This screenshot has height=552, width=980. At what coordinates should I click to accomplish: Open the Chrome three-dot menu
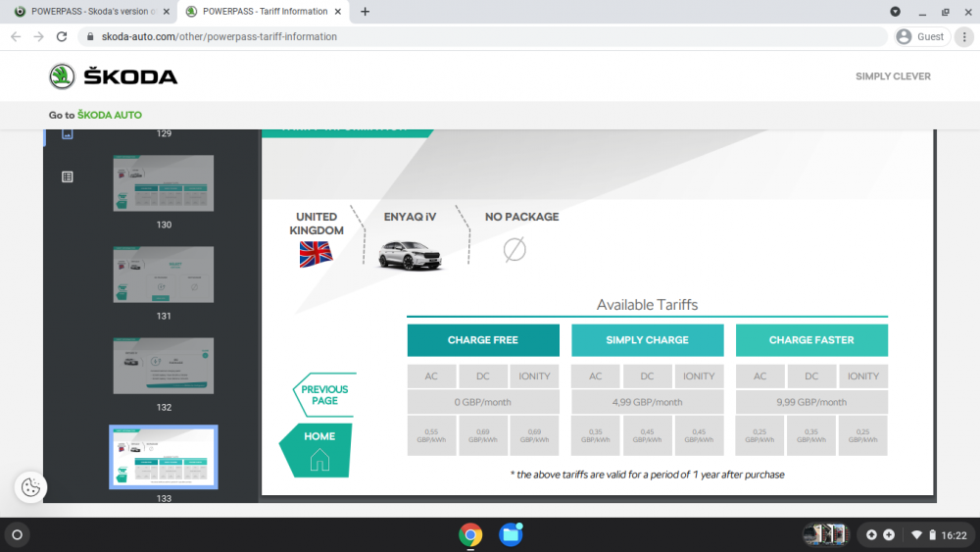pyautogui.click(x=964, y=37)
